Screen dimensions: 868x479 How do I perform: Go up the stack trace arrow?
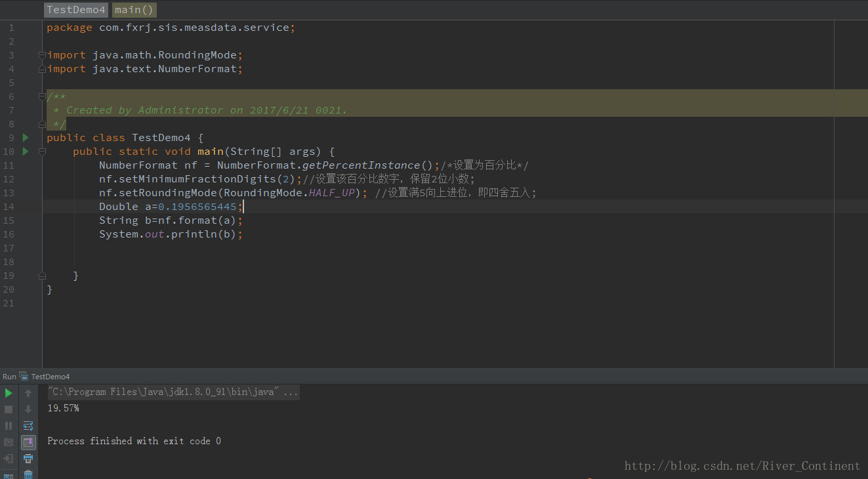click(28, 393)
